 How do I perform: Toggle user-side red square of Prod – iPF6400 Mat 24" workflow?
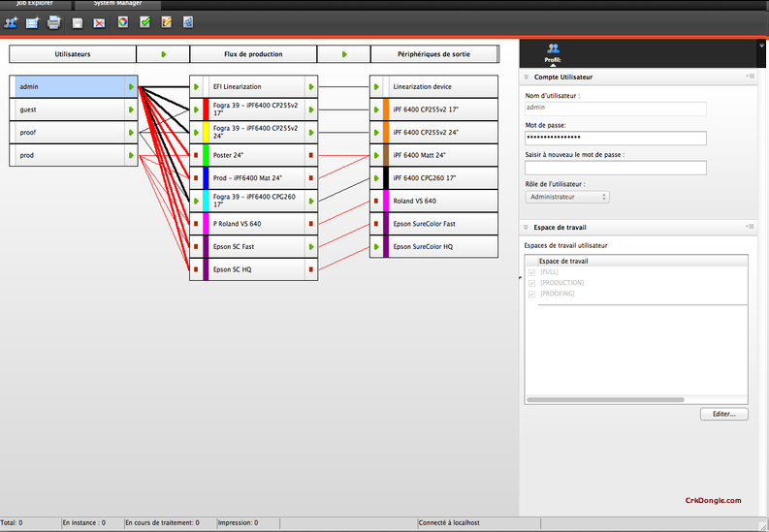pyautogui.click(x=196, y=178)
